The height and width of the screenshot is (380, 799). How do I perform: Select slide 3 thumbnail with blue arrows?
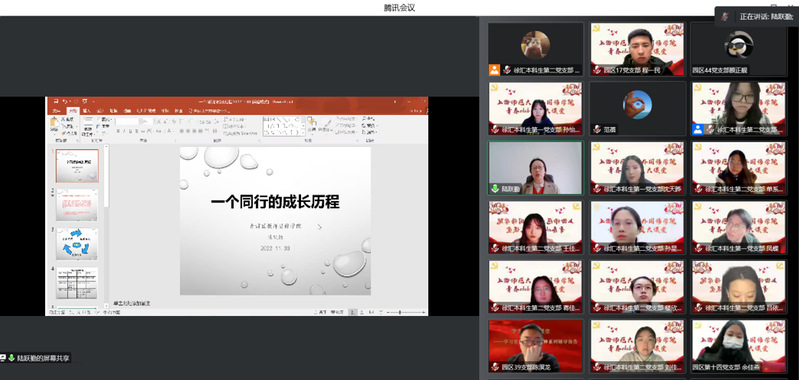pyautogui.click(x=76, y=243)
